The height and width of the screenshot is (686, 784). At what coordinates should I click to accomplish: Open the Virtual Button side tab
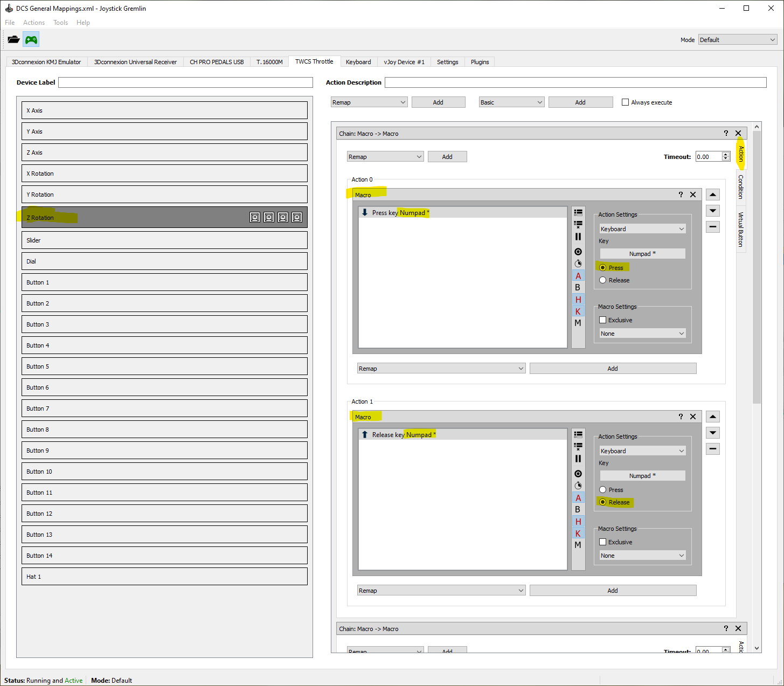(x=741, y=230)
